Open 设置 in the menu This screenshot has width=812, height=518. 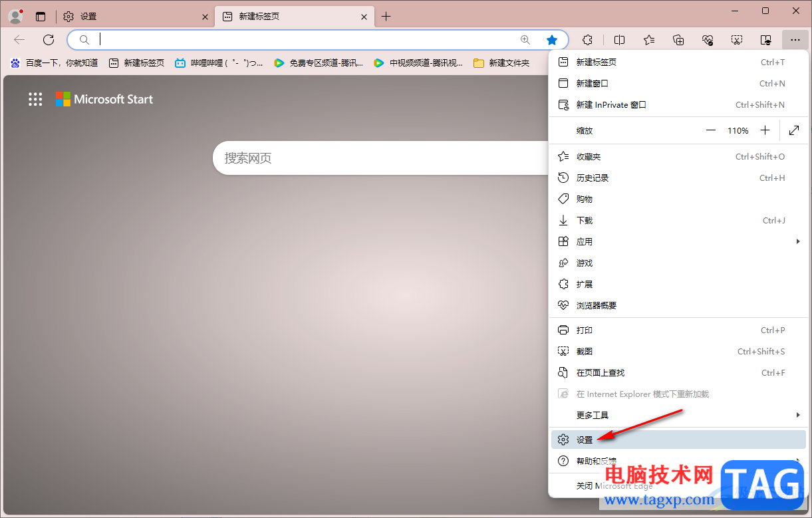pyautogui.click(x=678, y=440)
